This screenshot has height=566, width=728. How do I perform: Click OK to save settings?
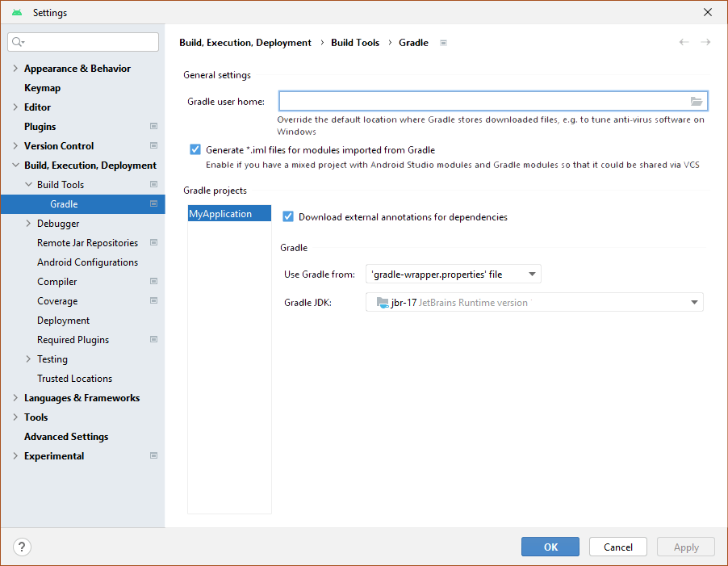click(550, 547)
